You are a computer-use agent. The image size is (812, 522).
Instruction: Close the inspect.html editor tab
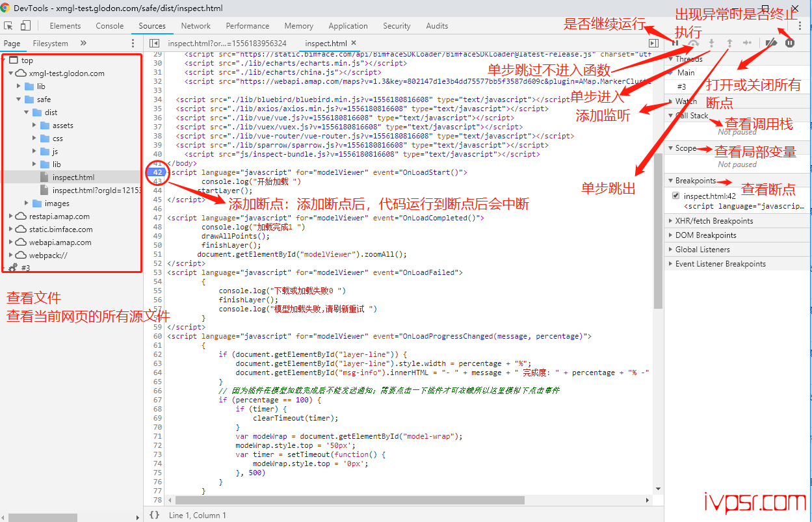point(353,43)
